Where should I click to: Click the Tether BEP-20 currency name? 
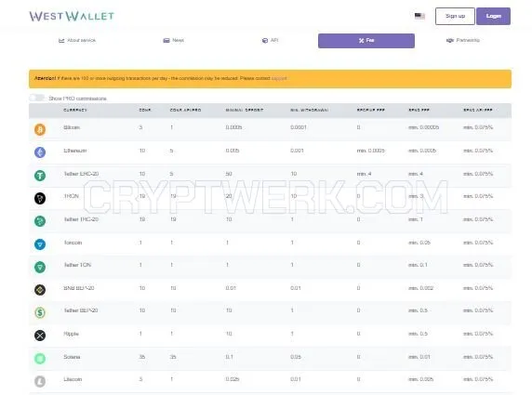[x=81, y=310]
